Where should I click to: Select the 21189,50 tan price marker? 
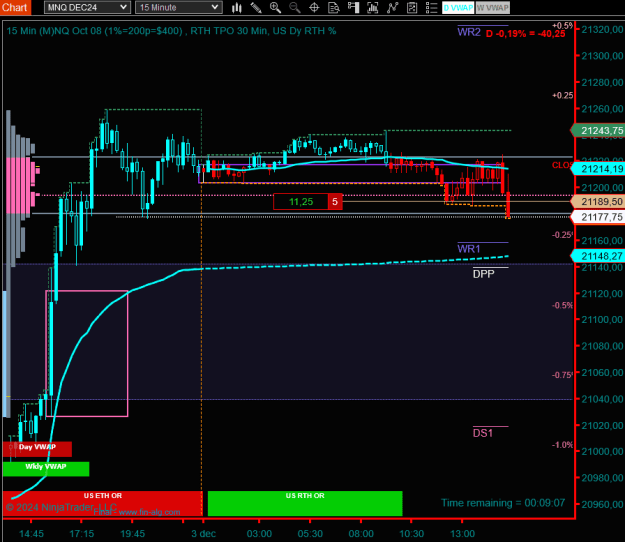(597, 202)
